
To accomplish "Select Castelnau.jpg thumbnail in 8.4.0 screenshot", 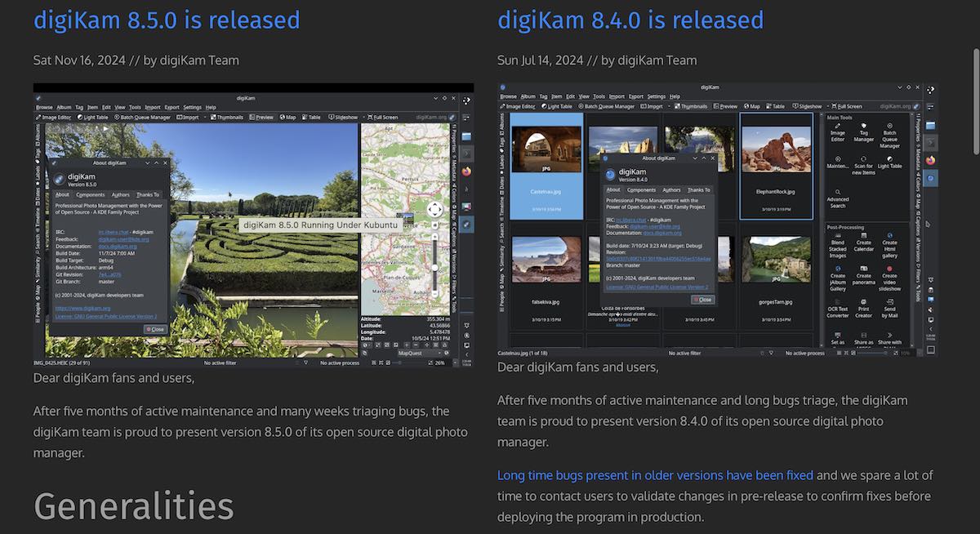I will pos(546,166).
